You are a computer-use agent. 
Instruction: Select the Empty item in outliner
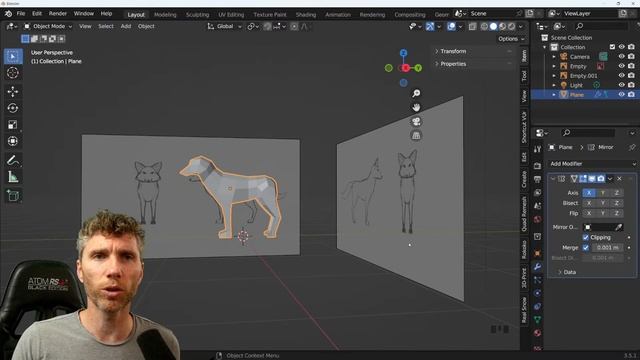578,66
